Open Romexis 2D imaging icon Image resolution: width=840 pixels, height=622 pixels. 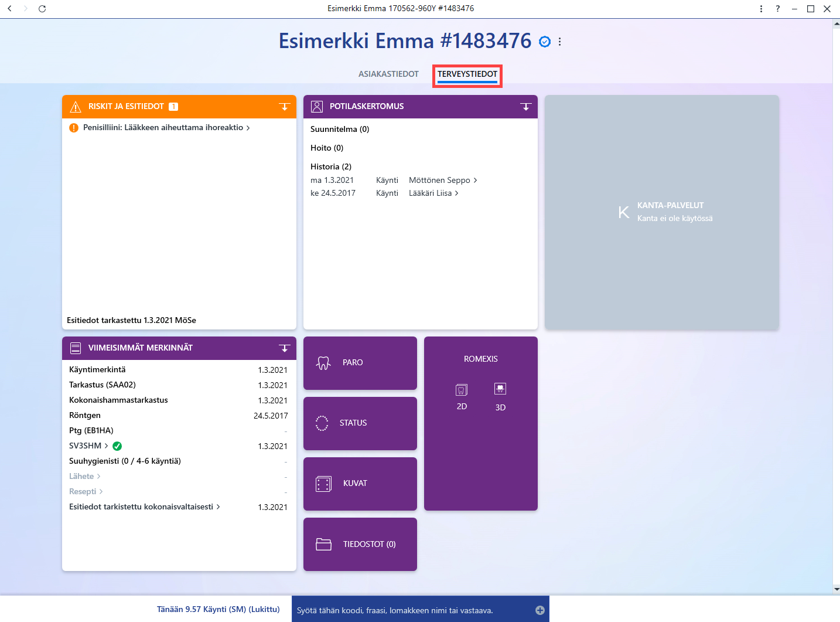coord(462,390)
